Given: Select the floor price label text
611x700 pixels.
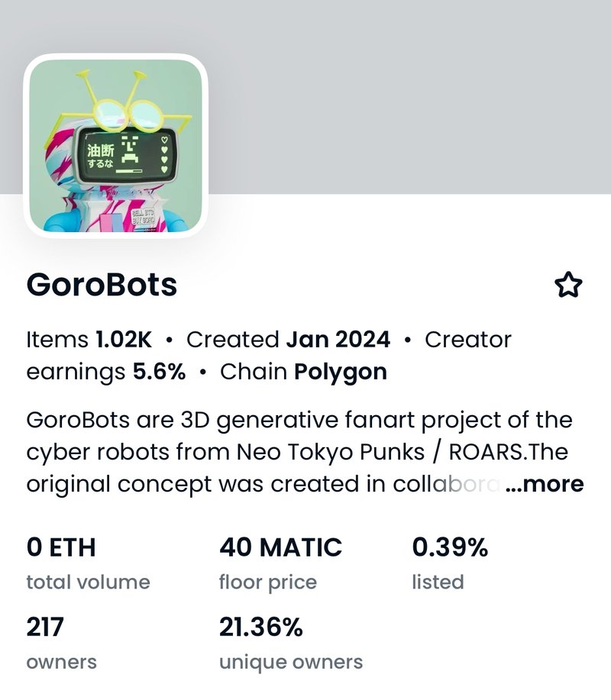Looking at the screenshot, I should [x=267, y=582].
